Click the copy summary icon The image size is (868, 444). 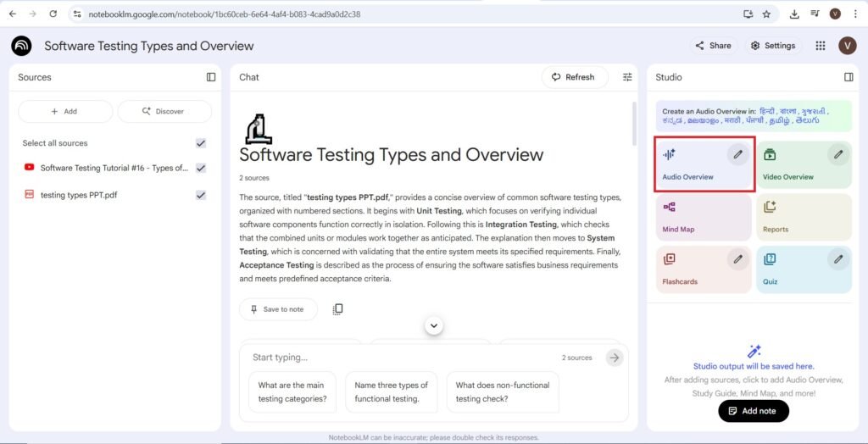tap(337, 309)
